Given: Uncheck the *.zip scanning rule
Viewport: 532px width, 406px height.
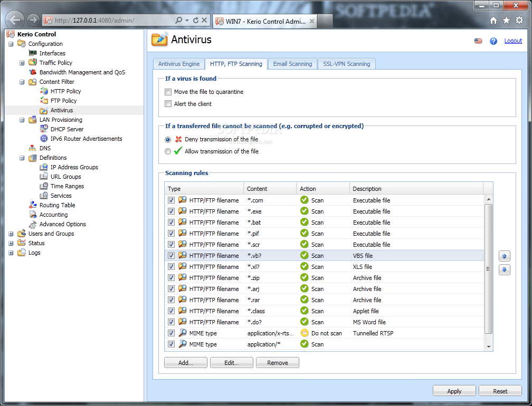Looking at the screenshot, I should click(172, 277).
